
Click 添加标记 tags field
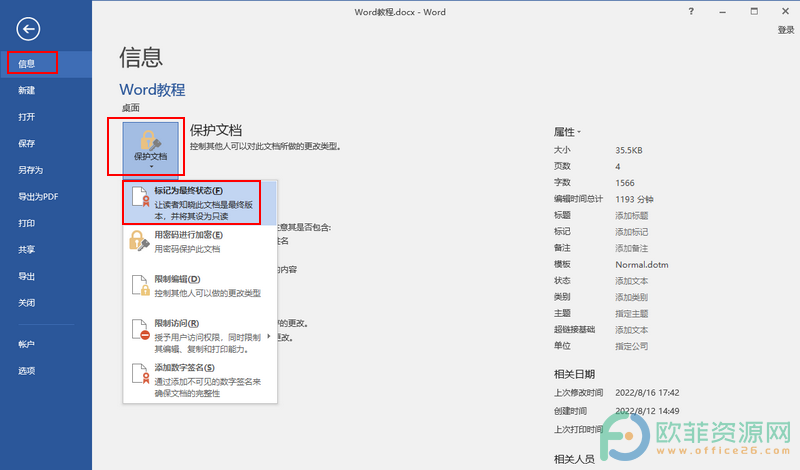[632, 232]
